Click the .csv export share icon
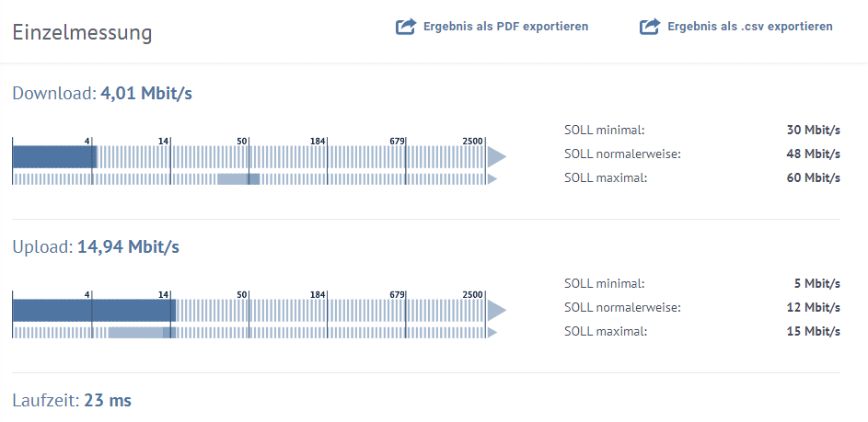This screenshot has width=868, height=422. click(650, 27)
